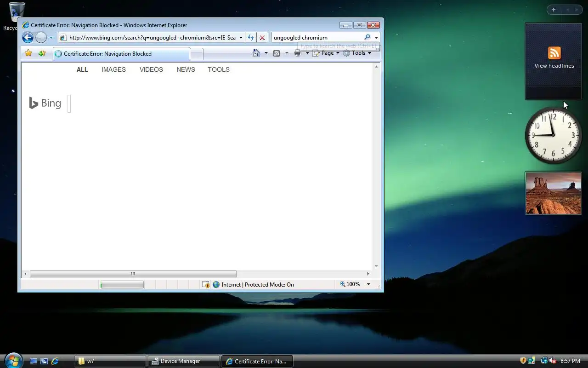Open Bing TOOLS options

pos(219,69)
